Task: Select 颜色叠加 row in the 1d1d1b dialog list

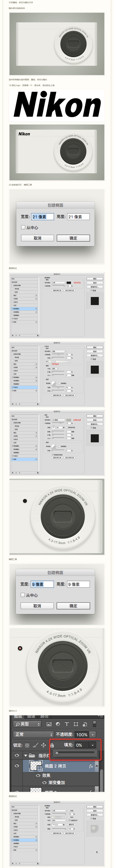Action: tap(25, 309)
